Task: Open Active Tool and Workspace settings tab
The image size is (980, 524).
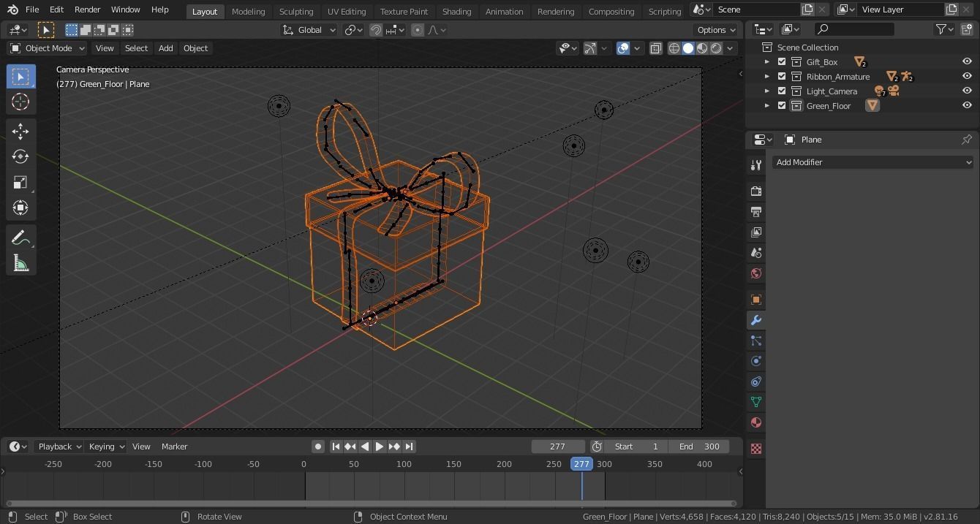Action: [755, 165]
